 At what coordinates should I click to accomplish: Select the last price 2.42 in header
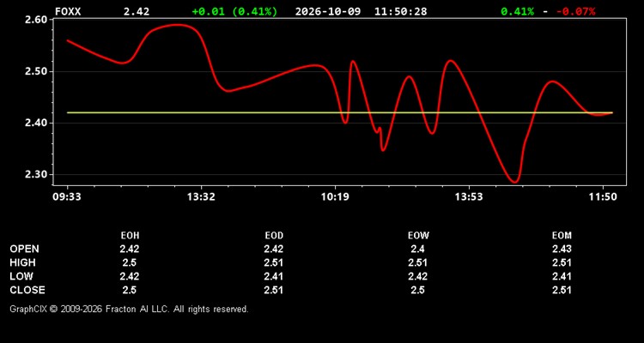[137, 11]
